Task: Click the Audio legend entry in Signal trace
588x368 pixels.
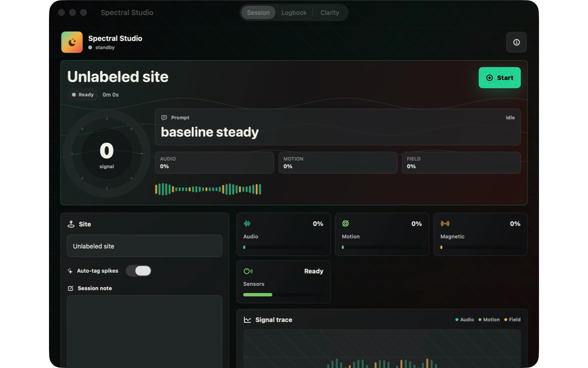Action: (x=465, y=320)
